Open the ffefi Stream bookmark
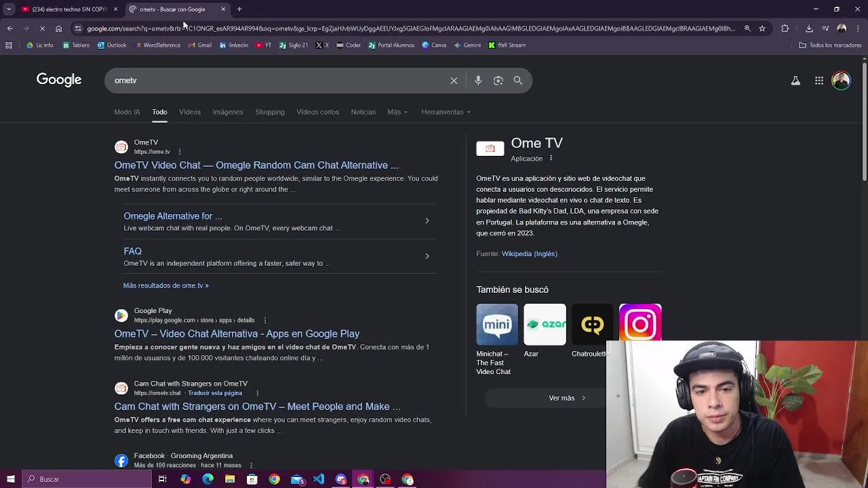This screenshot has width=868, height=488. coord(507,45)
